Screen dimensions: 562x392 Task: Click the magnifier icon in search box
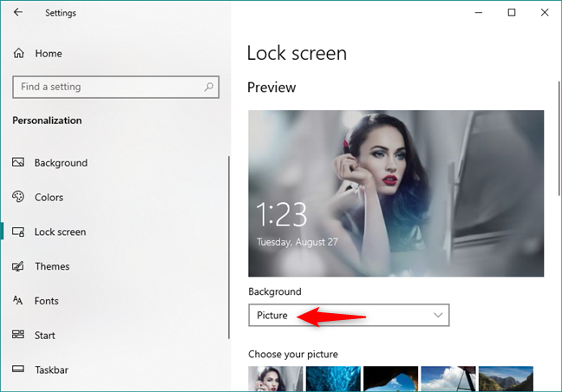(x=208, y=87)
